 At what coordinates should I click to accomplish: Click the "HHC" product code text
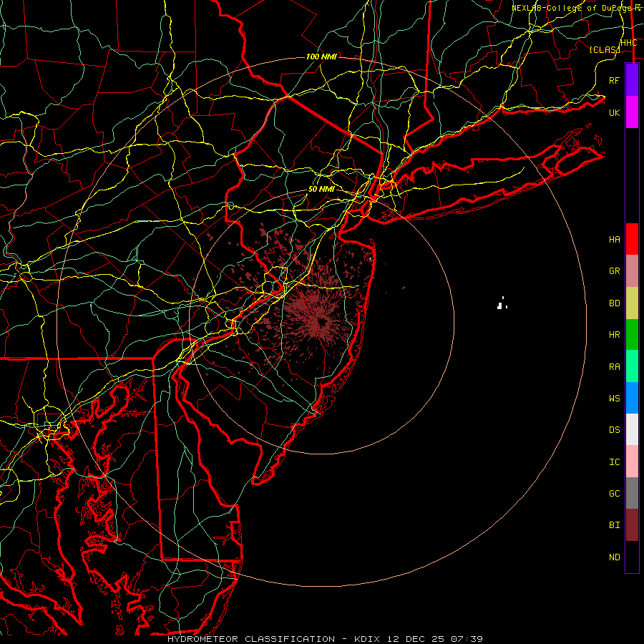[x=629, y=43]
